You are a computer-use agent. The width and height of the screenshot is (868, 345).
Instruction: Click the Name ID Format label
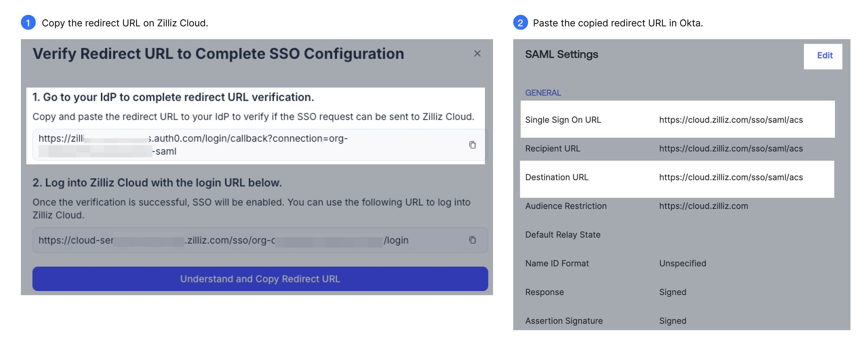[x=557, y=263]
